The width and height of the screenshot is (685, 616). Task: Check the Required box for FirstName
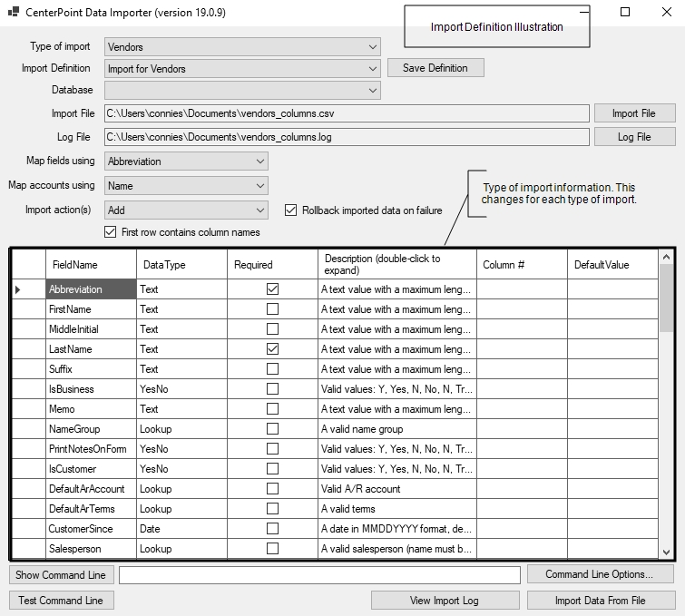coord(272,309)
